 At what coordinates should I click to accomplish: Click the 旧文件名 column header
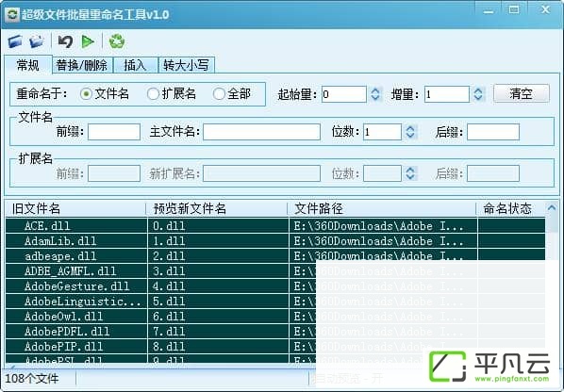pos(75,208)
